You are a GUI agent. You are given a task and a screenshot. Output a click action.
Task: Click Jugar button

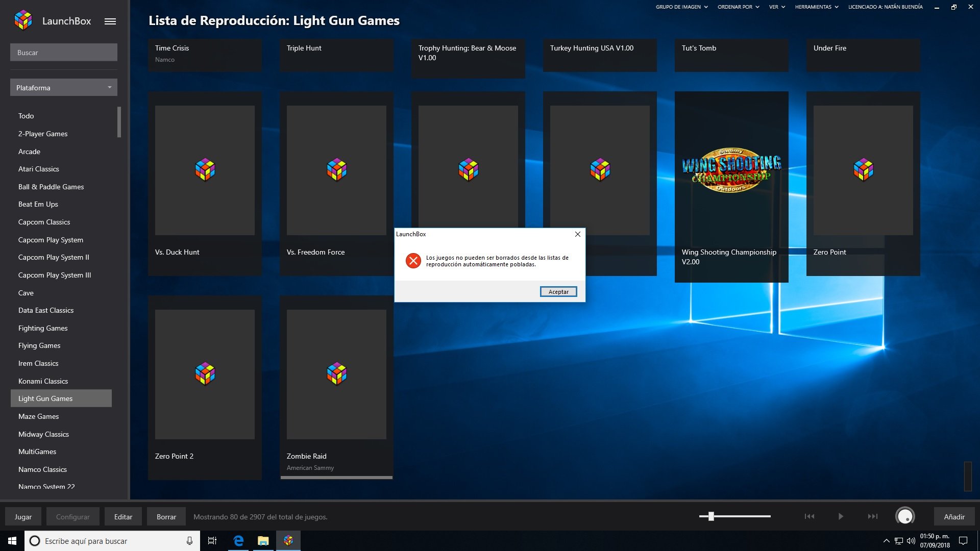[23, 516]
